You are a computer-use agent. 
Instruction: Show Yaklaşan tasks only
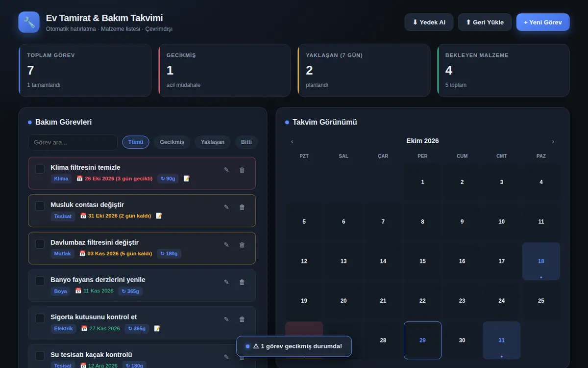click(x=213, y=142)
